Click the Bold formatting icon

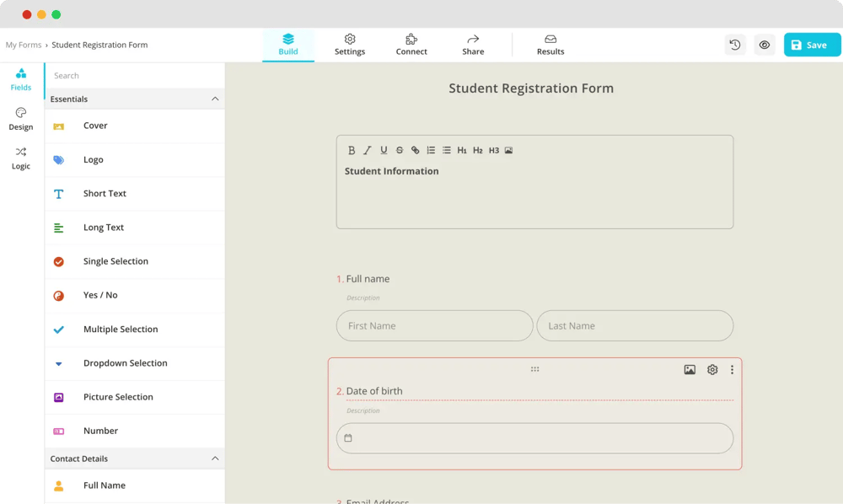click(352, 151)
